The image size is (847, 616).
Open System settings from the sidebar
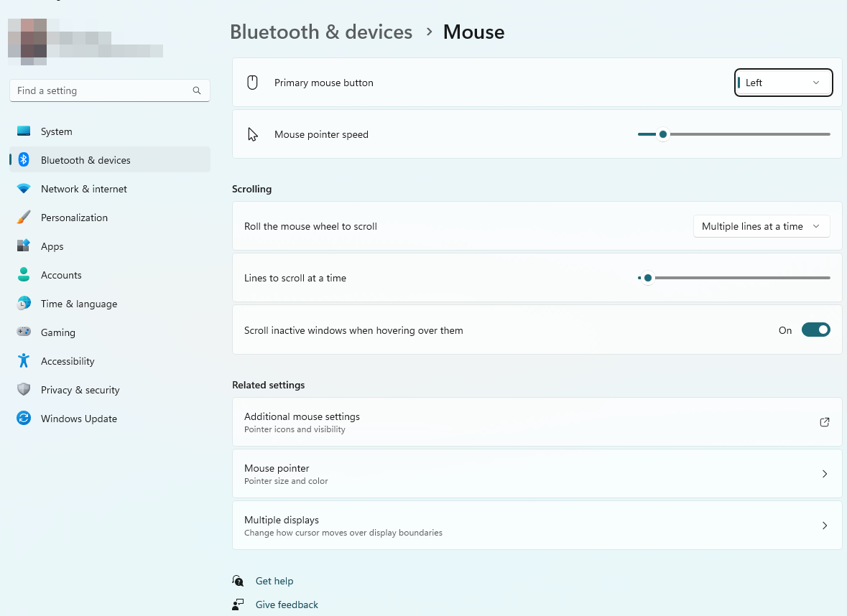point(56,131)
